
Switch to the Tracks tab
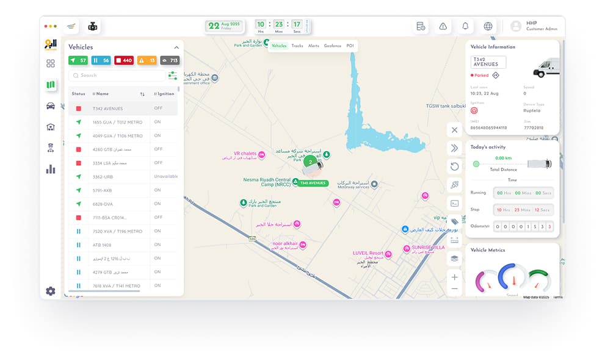pos(296,45)
